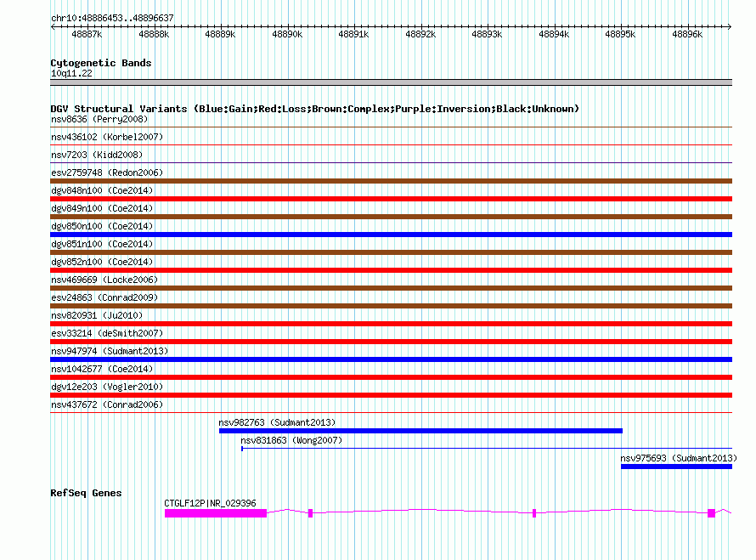Click the ruler's left arrowhead

(53, 26)
